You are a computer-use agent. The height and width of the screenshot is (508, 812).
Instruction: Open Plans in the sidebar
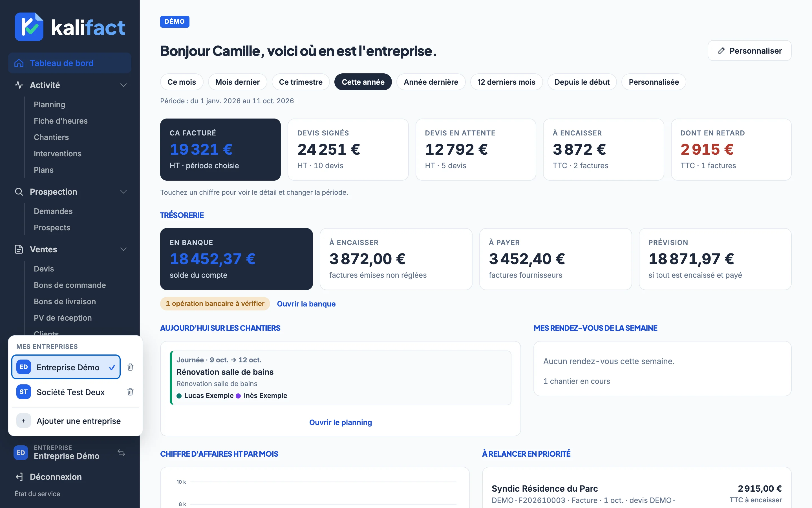44,170
